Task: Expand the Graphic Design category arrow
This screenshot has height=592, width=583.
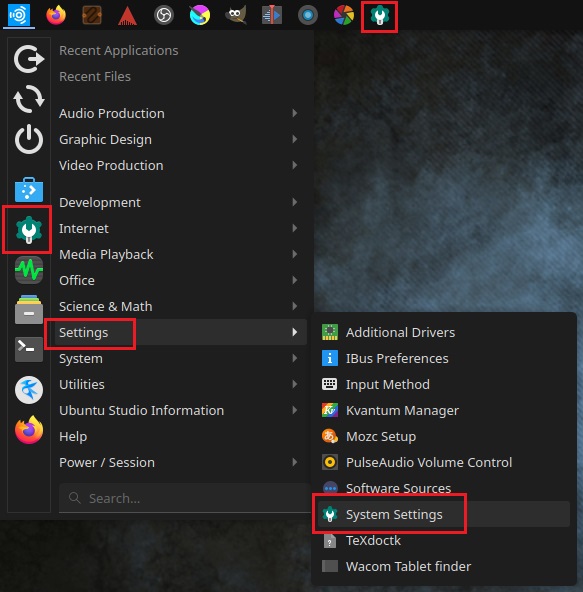Action: (295, 139)
